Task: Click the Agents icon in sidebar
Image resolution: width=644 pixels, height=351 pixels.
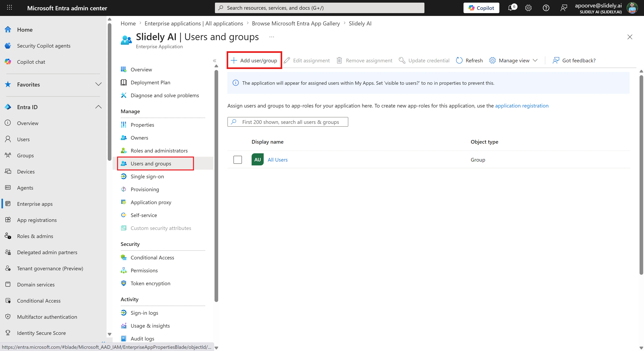Action: [x=8, y=188]
